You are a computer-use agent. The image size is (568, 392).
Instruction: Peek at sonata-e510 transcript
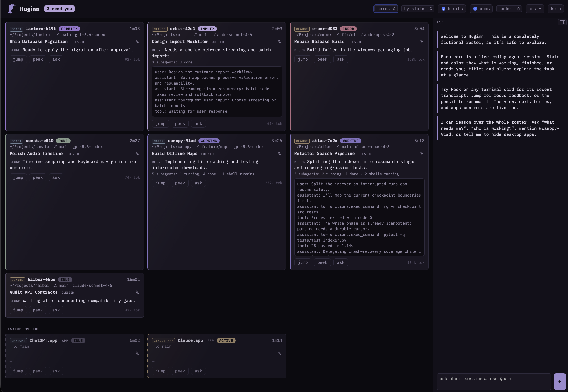tap(38, 177)
